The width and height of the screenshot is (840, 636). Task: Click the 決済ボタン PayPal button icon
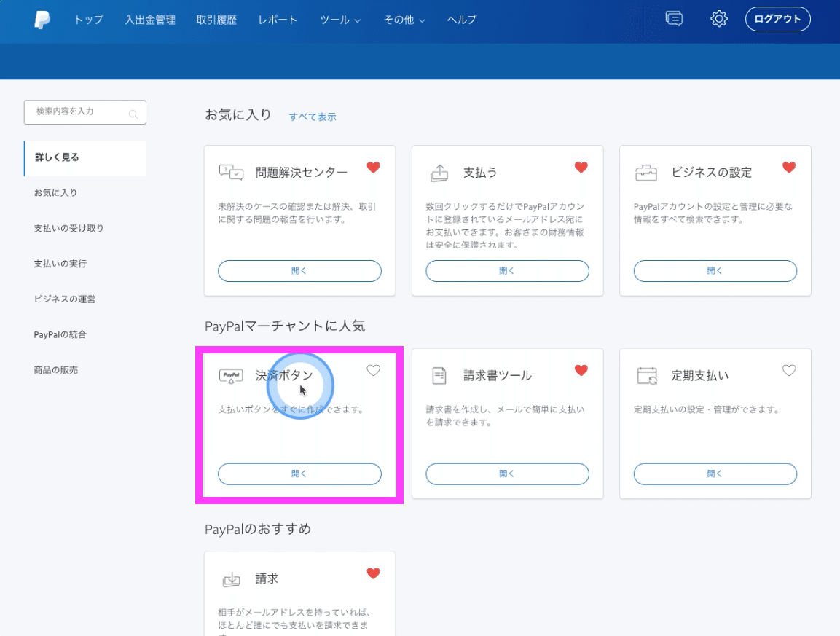click(231, 376)
